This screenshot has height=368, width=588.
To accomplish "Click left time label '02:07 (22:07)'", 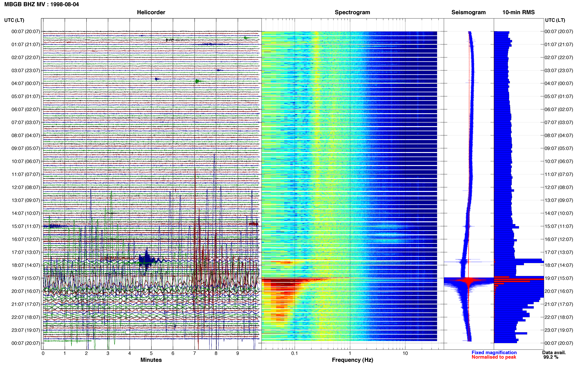I will tap(26, 57).
